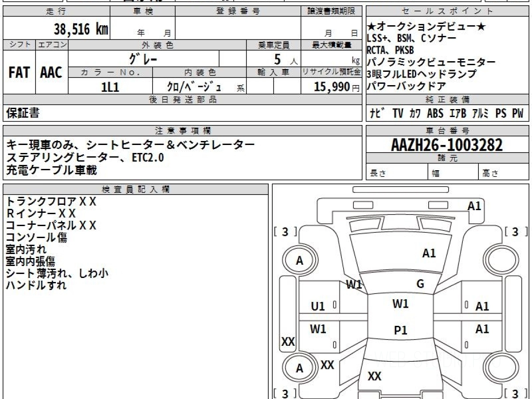Click the シート薄汚れ、しわ小 note
The height and width of the screenshot is (399, 532).
point(57,274)
